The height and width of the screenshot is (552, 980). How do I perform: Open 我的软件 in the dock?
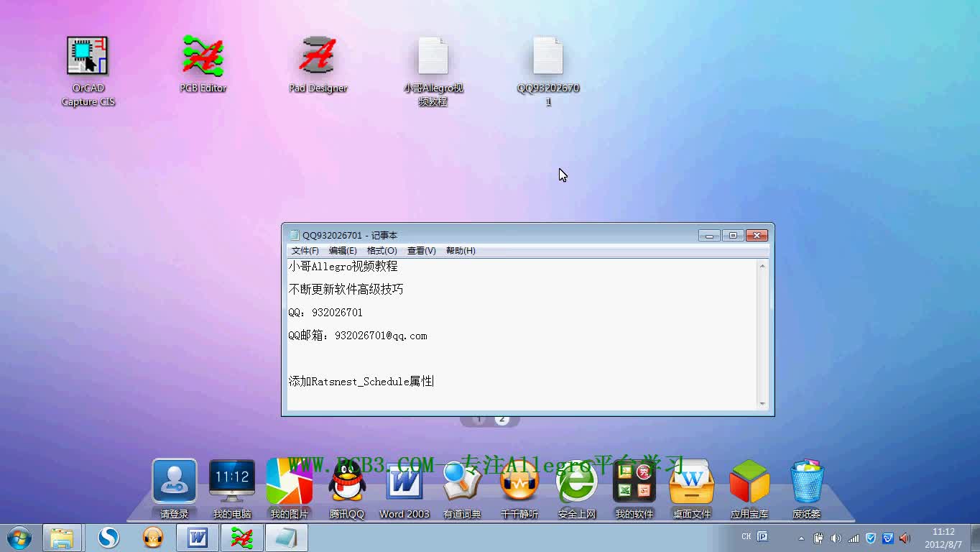[x=634, y=489]
